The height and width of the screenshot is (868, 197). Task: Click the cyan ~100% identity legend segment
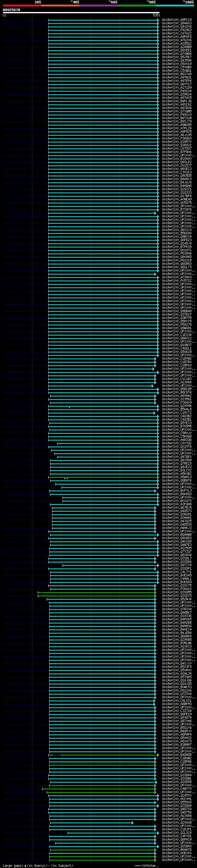click(x=175, y=6)
